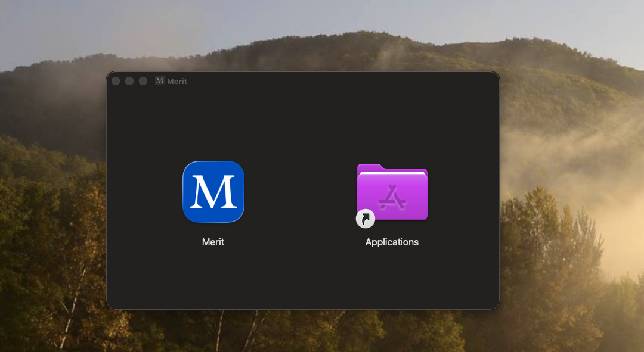Viewport: 644px width, 352px height.
Task: Click the Applications label under the folder
Action: (x=392, y=242)
